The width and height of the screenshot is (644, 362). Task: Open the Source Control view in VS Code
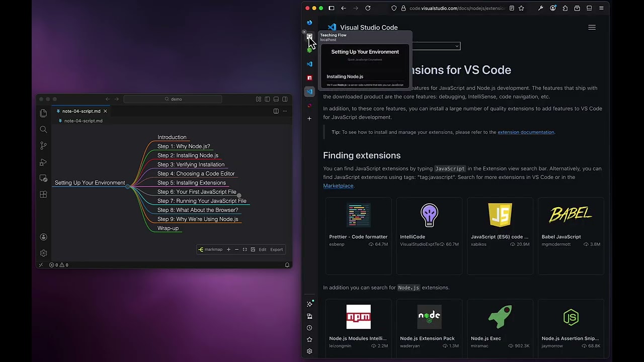[x=43, y=146]
